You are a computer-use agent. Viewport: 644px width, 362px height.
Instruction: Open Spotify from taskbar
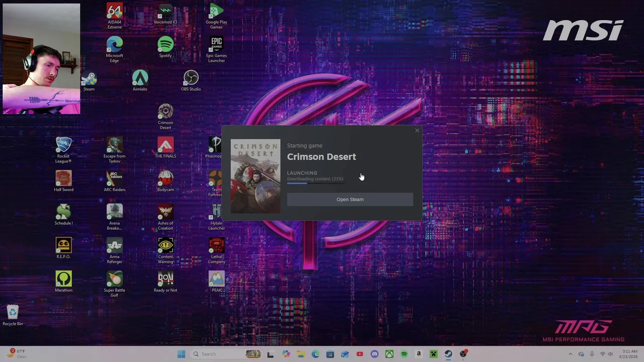pos(404,354)
